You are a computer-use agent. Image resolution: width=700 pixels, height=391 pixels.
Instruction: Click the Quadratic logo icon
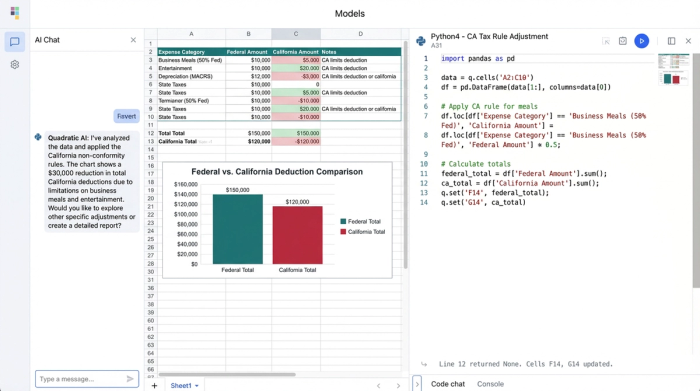pyautogui.click(x=15, y=12)
